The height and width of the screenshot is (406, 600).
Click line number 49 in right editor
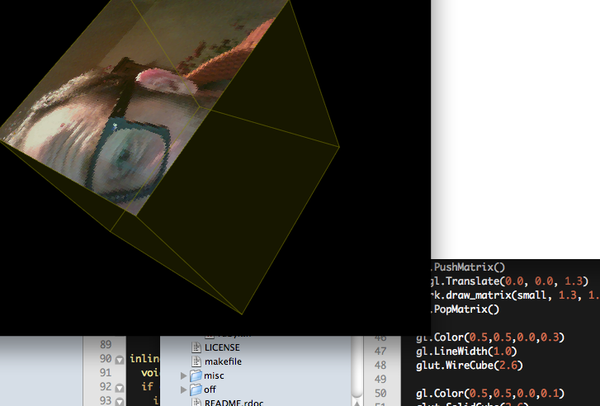[380, 379]
